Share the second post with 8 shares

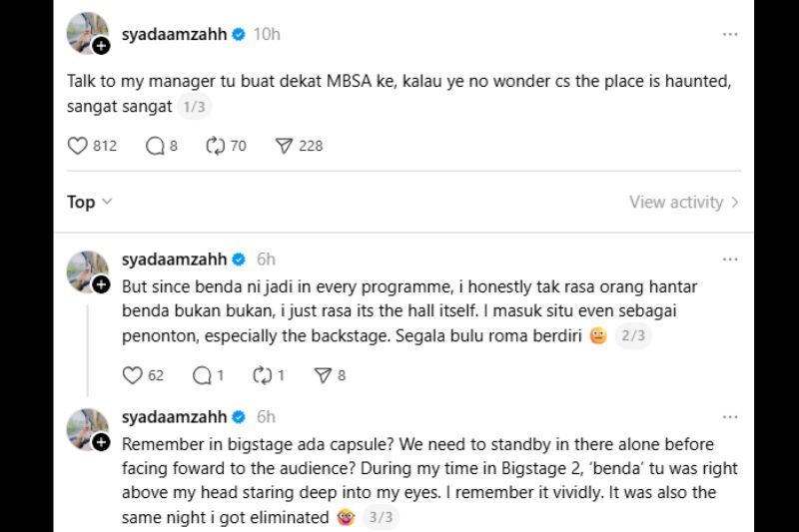tap(323, 375)
